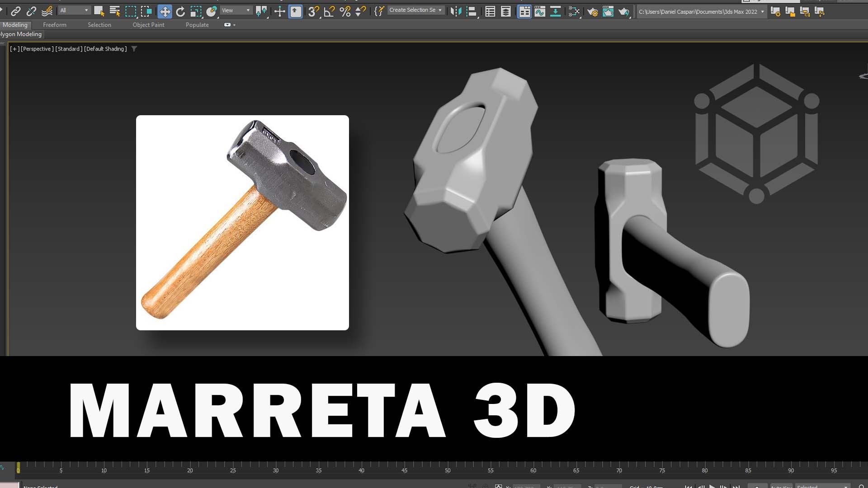Viewport: 868px width, 488px height.
Task: Open the Object Paint ribbon tab
Action: (x=148, y=25)
